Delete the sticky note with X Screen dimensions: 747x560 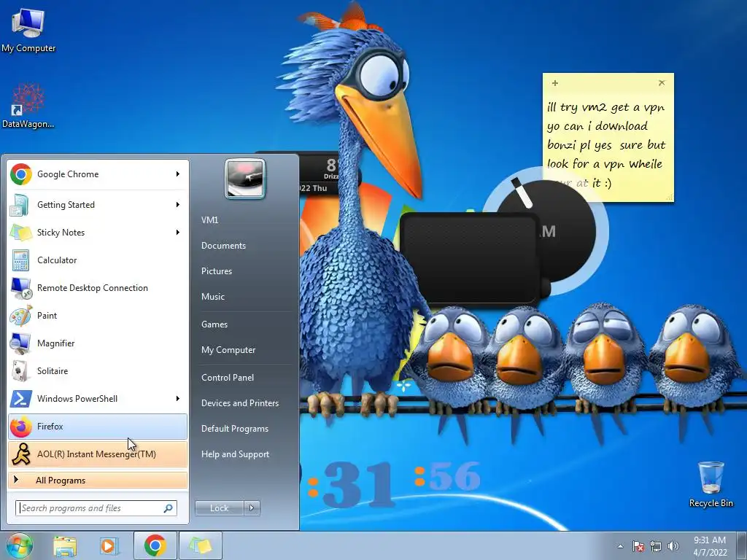pos(662,83)
